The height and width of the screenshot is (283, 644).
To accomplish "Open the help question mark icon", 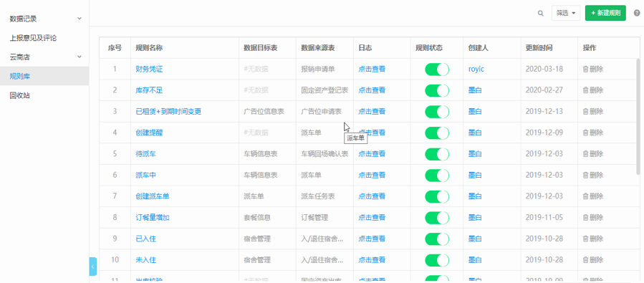I will [637, 13].
